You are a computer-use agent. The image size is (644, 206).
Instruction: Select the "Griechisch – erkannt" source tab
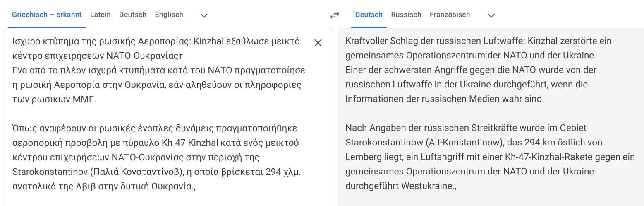(x=47, y=15)
